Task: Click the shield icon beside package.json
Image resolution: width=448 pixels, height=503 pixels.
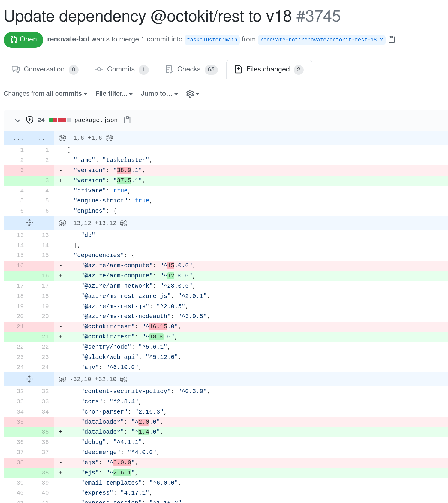Action: coord(30,120)
